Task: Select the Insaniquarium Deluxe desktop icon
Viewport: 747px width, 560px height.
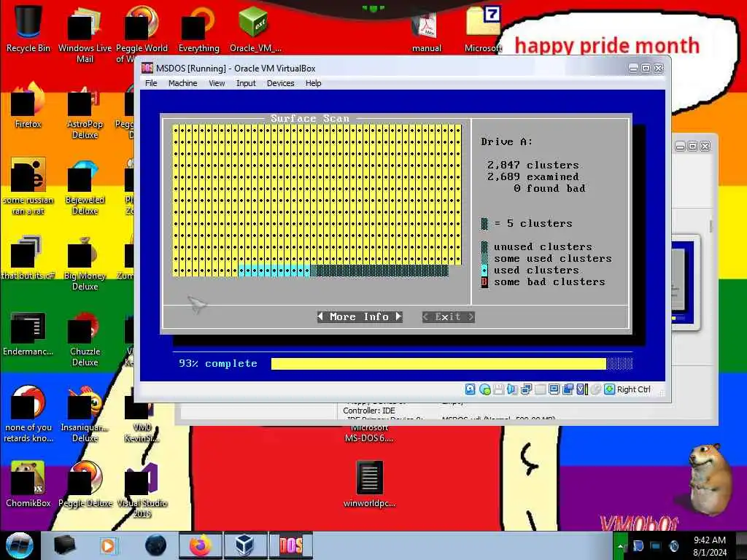Action: click(85, 414)
